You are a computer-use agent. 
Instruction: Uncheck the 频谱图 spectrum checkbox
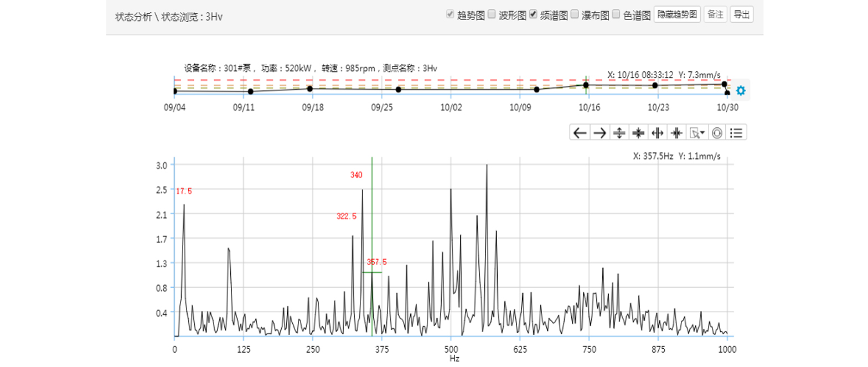point(533,15)
